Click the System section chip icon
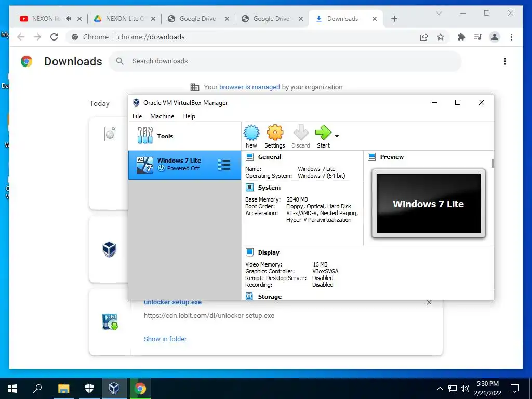The image size is (532, 399). point(250,188)
